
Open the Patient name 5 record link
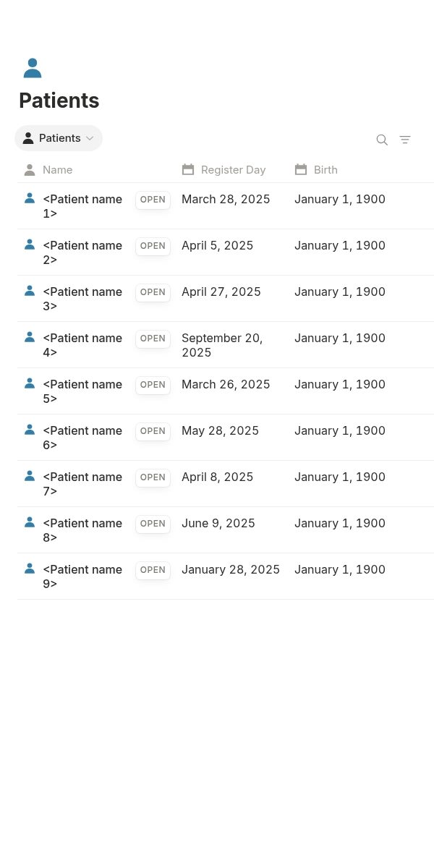[x=82, y=391]
